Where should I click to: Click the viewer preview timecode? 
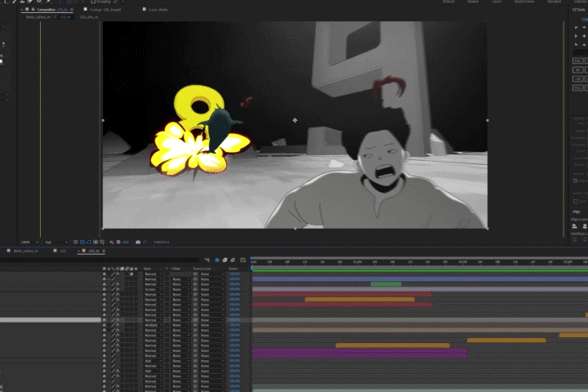[161, 243]
